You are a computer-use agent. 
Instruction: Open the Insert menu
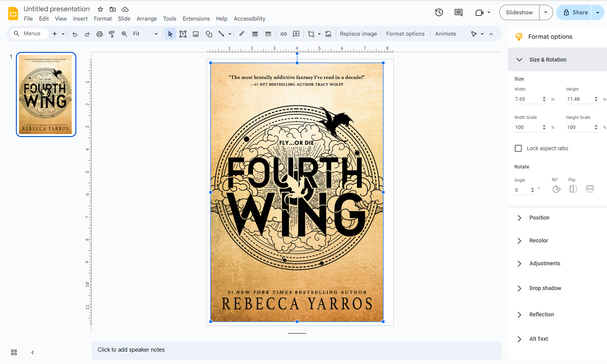pyautogui.click(x=80, y=19)
